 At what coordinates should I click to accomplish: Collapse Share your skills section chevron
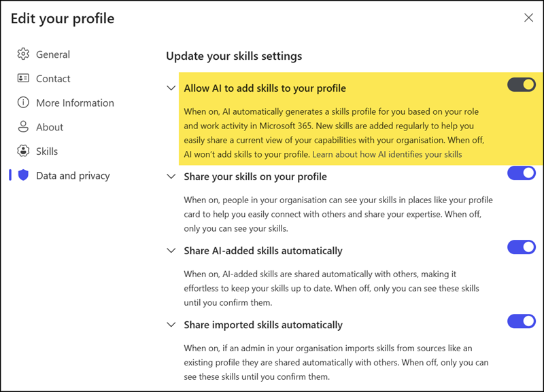(x=171, y=176)
